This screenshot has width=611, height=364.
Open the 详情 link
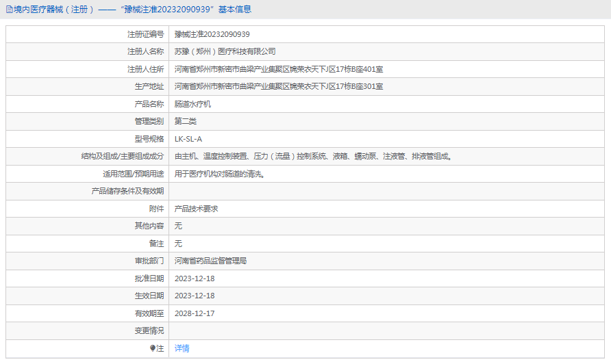click(x=182, y=348)
